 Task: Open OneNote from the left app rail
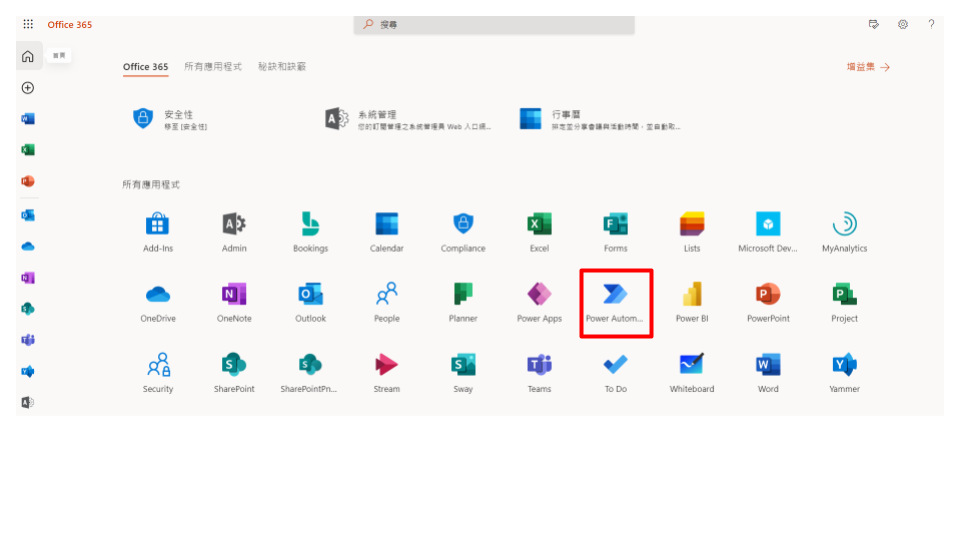coord(28,278)
